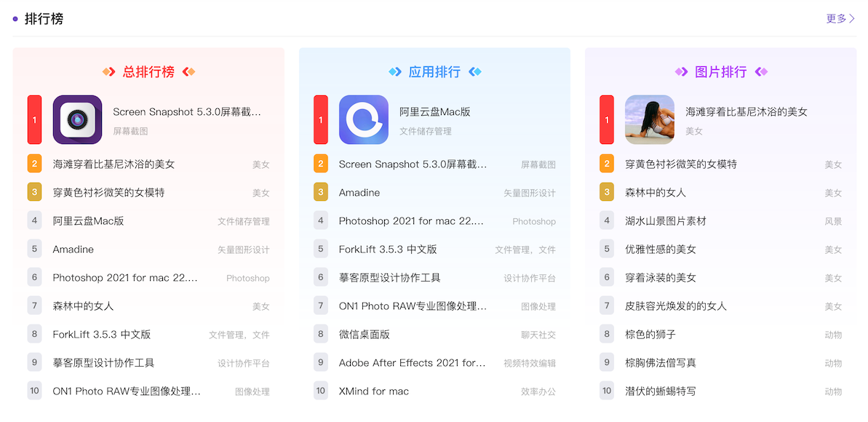Select 皮肤容光焕发的的女人 in 图片排行
Viewport: 868px width, 422px height.
676,306
